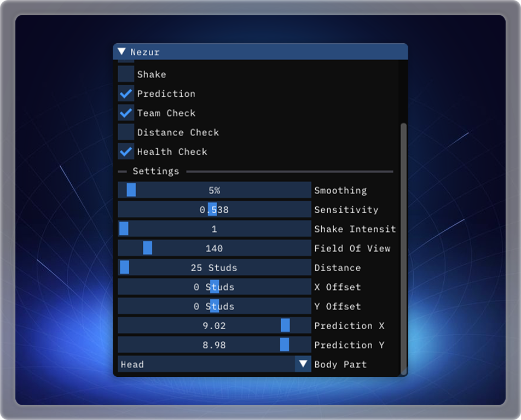Screen dimensions: 521x420
Task: Click the Prediction Y slider at 8.98
Action: 214,345
